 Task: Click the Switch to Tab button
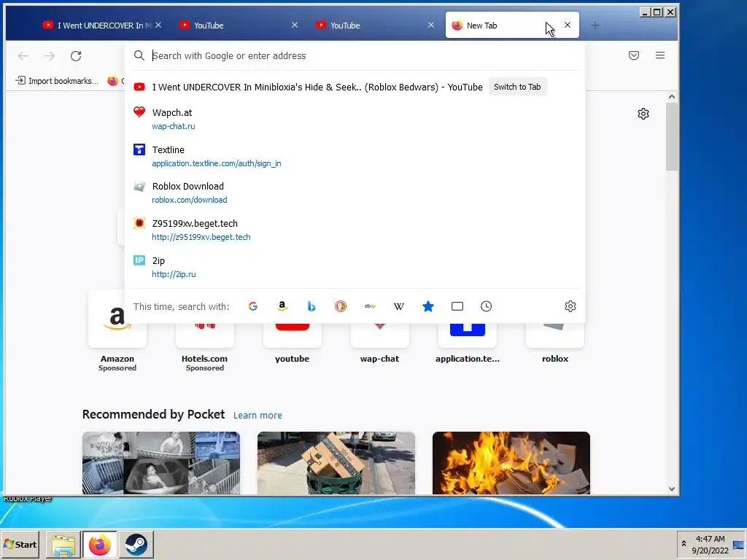click(517, 87)
